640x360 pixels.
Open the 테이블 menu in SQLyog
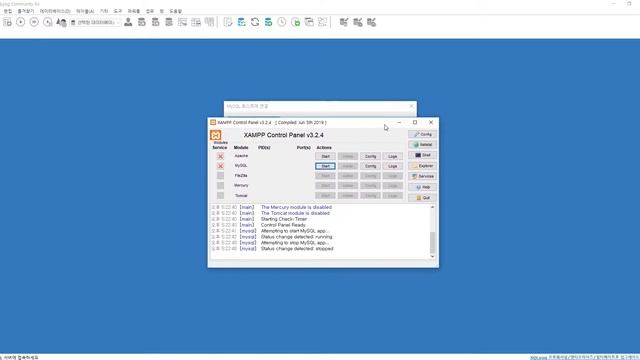(85, 11)
